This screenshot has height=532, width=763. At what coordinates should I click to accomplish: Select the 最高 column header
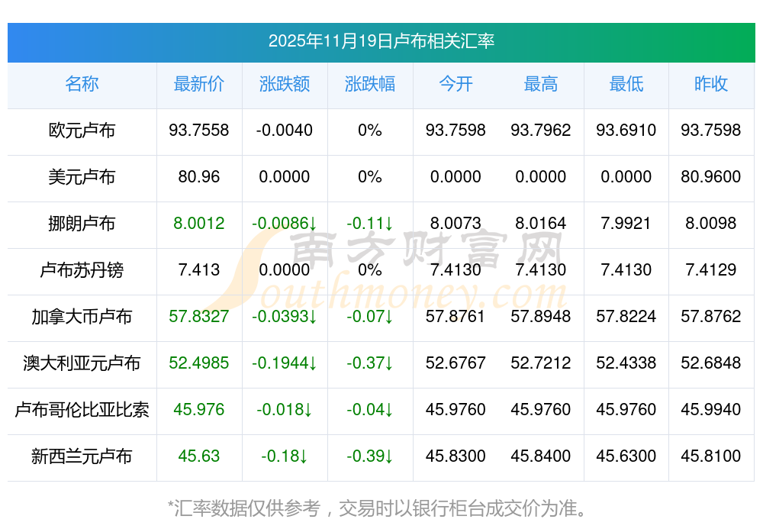(541, 84)
